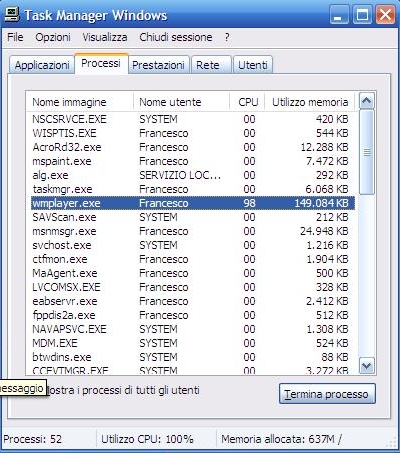The height and width of the screenshot is (453, 400).
Task: Click the Utilizzo CPU: 100% status entry
Action: [x=147, y=439]
